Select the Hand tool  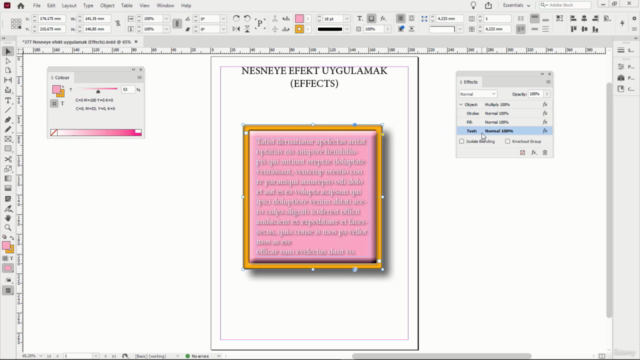coord(8,218)
